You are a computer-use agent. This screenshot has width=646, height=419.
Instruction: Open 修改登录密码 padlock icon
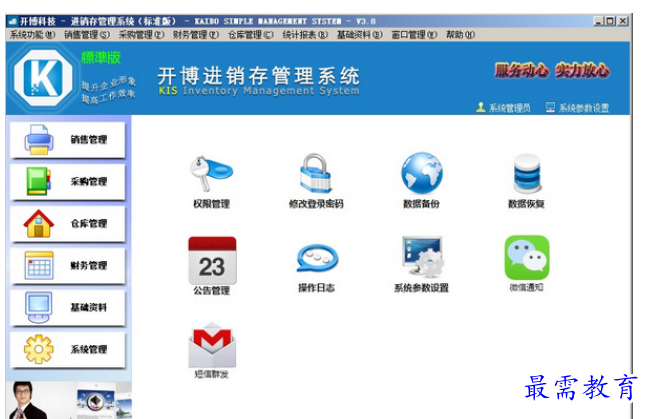316,173
